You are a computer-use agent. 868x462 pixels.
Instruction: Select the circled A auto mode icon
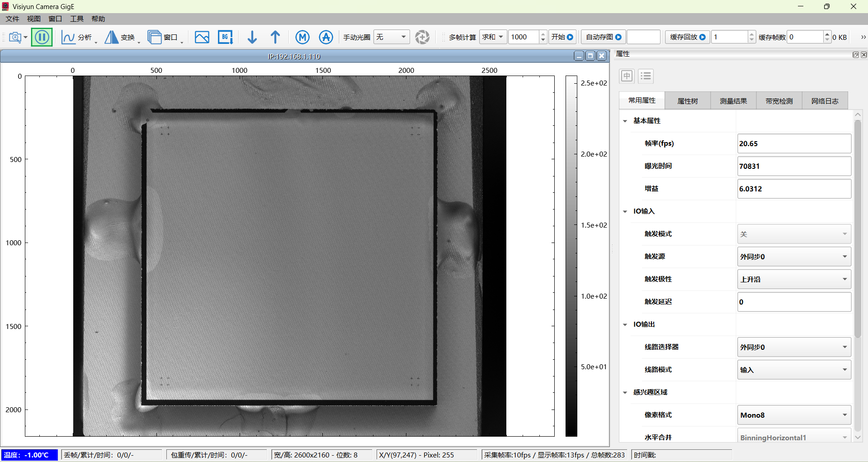(326, 37)
